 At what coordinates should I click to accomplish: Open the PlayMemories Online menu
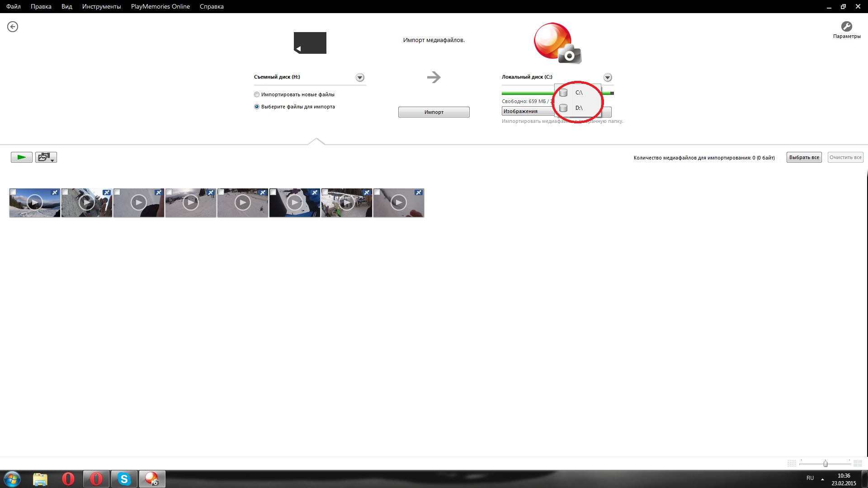click(x=160, y=6)
